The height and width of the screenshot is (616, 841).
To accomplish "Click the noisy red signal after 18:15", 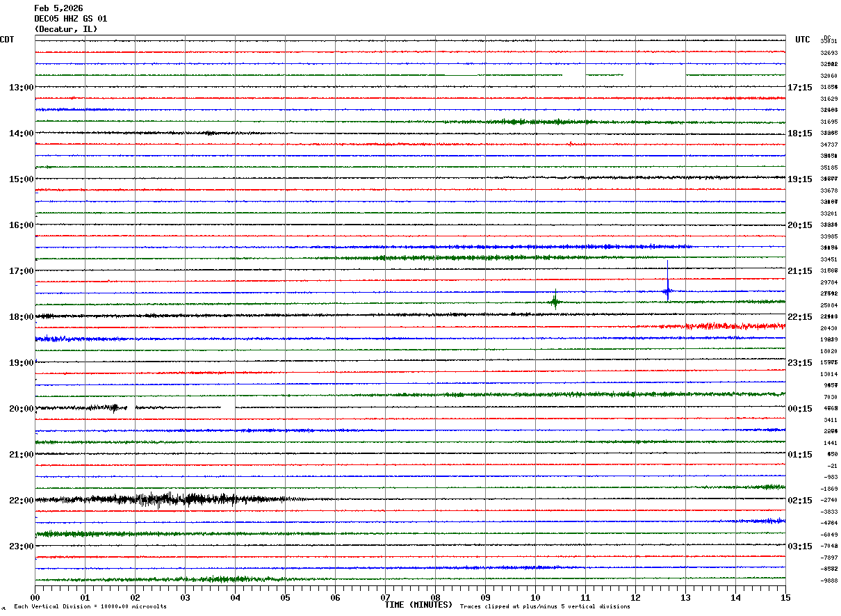I will (x=730, y=325).
